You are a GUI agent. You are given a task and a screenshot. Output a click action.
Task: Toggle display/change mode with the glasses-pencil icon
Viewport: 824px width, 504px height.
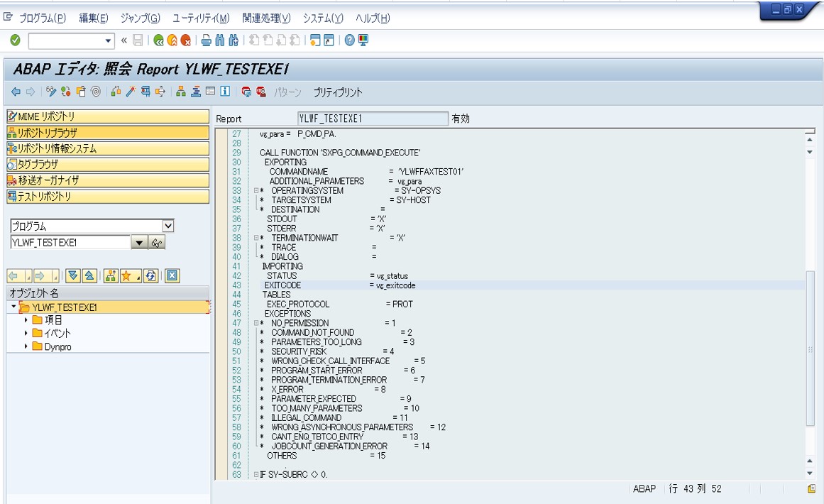pyautogui.click(x=50, y=92)
